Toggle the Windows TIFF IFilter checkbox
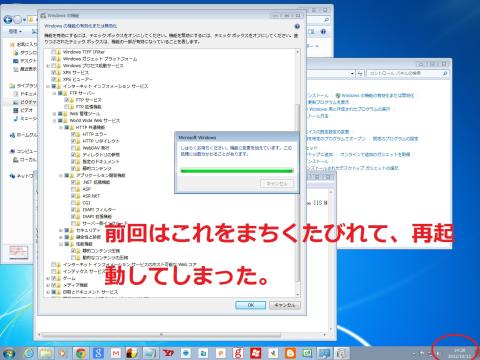 pos(54,52)
